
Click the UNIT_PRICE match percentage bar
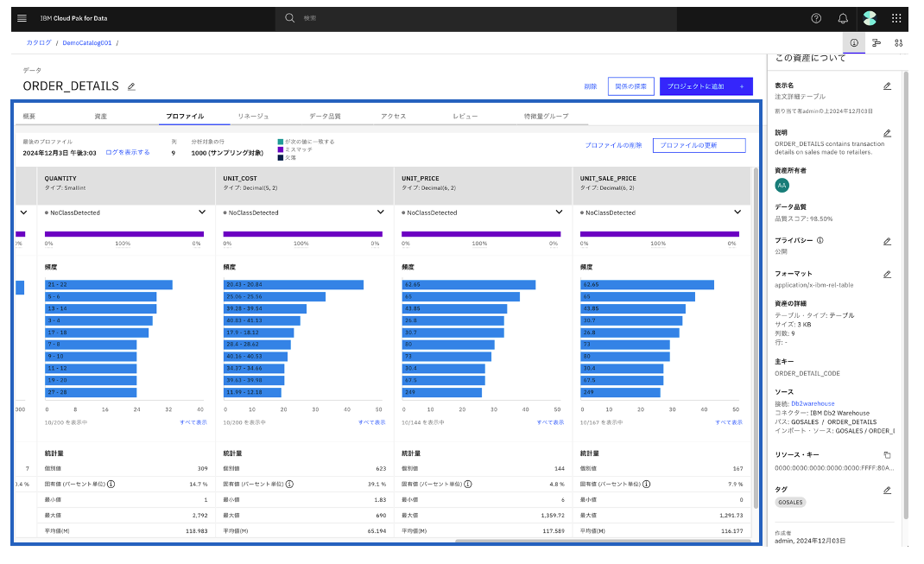tap(482, 234)
